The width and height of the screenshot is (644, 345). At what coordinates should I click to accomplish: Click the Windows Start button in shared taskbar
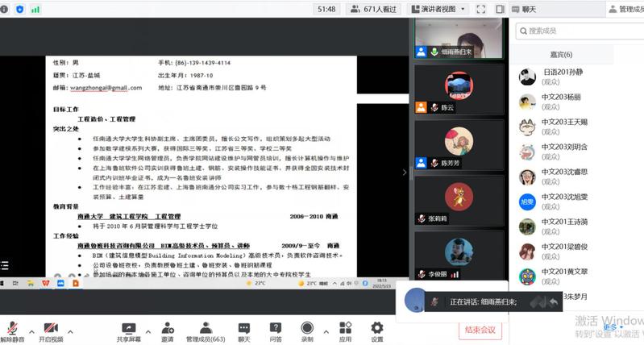(x=2, y=283)
